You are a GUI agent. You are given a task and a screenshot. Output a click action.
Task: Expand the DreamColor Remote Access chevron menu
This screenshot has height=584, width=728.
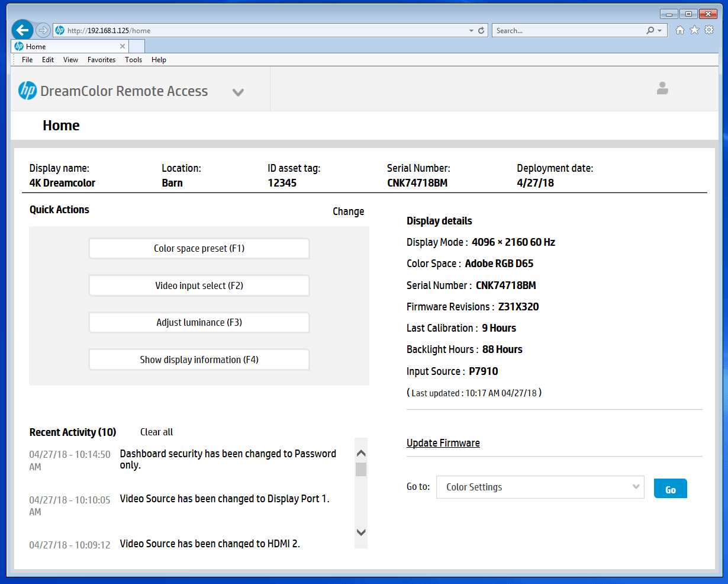click(238, 92)
